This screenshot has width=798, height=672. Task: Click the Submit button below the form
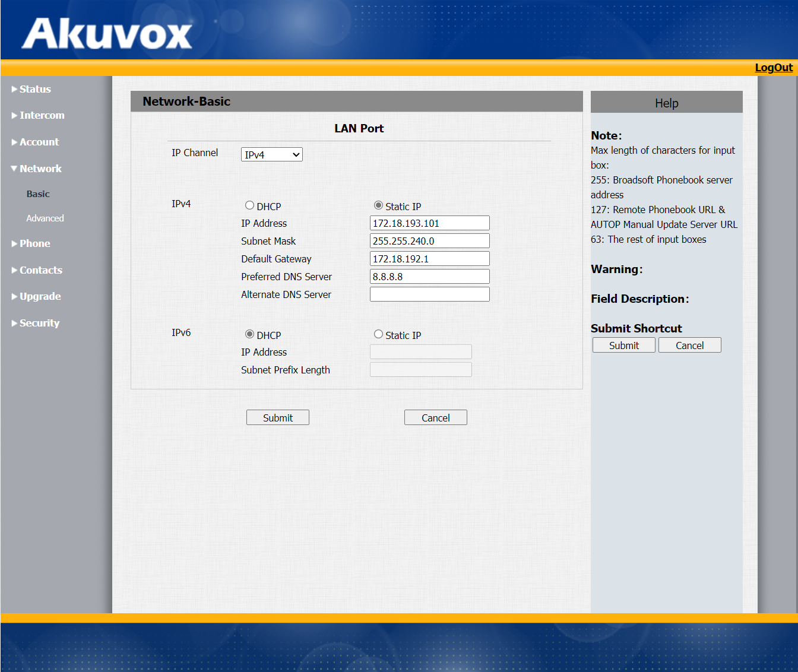coord(277,417)
